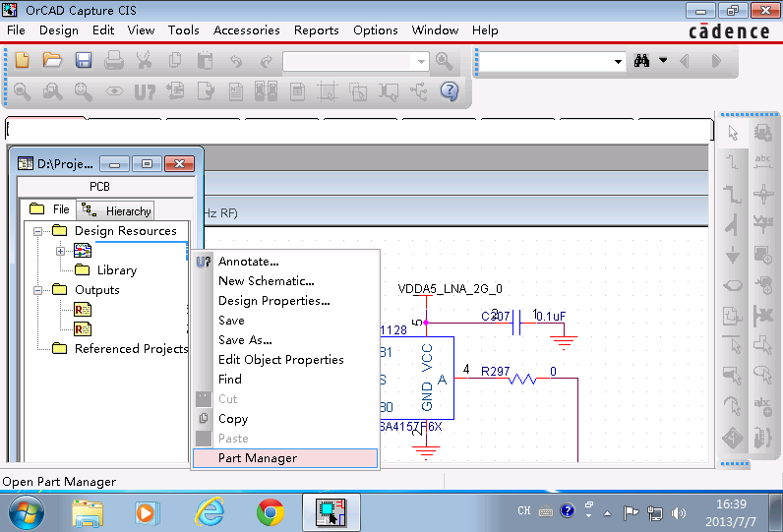Choose Edit Object Properties from context menu
This screenshot has height=532, width=783.
pos(285,360)
